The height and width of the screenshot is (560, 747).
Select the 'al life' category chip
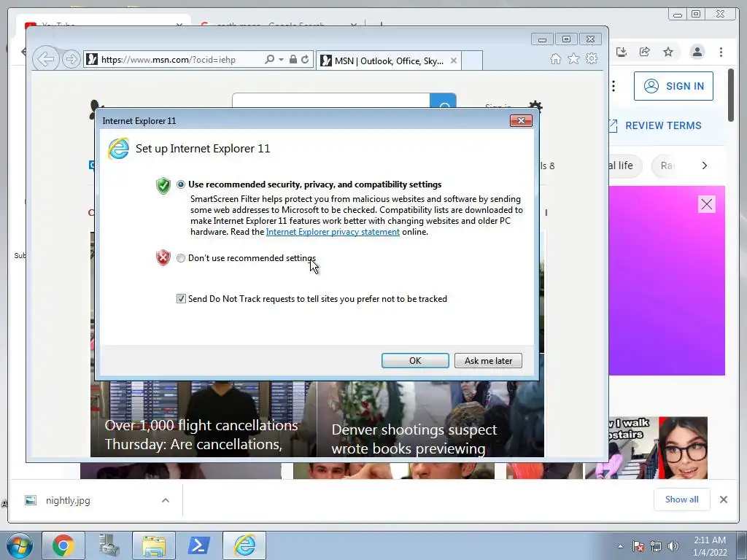[x=624, y=166]
